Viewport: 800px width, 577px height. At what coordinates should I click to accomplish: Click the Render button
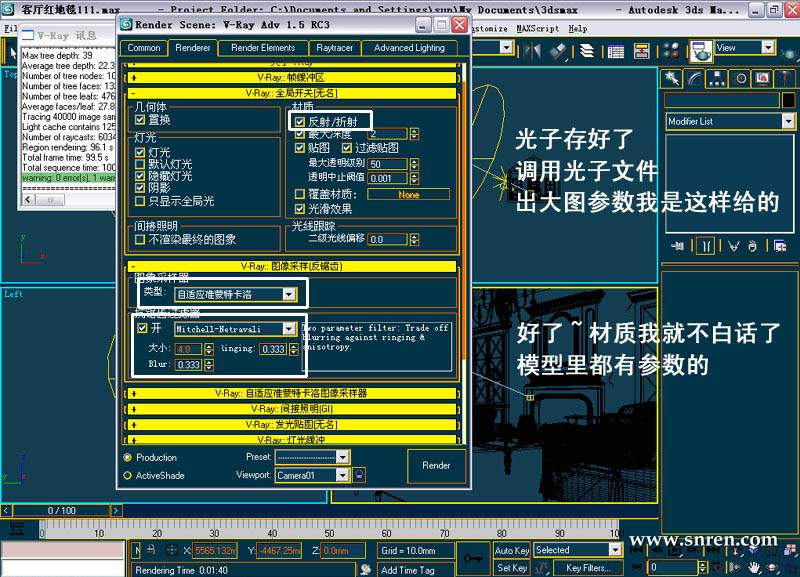[436, 465]
